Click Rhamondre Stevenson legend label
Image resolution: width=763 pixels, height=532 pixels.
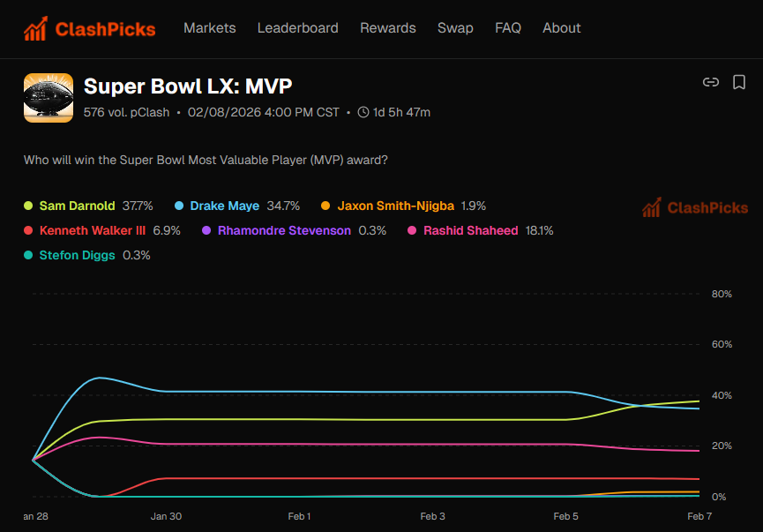pyautogui.click(x=284, y=231)
